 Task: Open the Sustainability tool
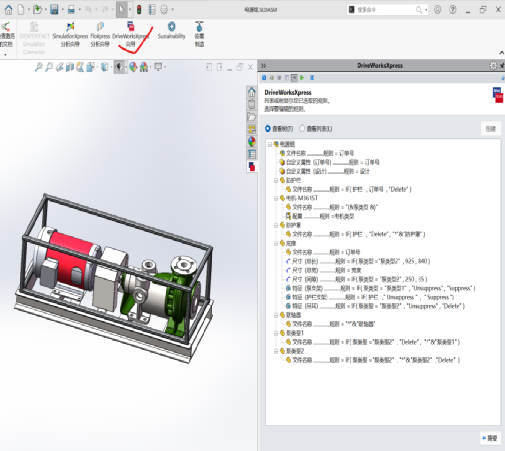point(171,31)
